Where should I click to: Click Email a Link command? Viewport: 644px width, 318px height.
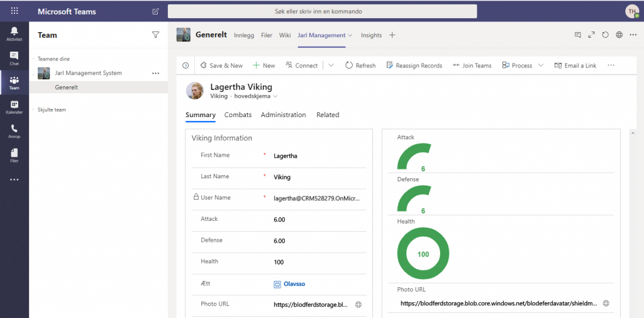(575, 65)
